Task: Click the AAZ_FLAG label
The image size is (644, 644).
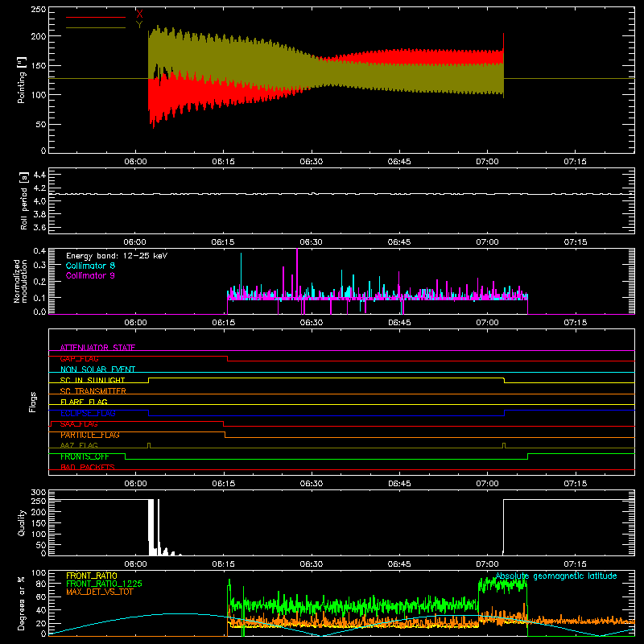Action: pos(79,445)
